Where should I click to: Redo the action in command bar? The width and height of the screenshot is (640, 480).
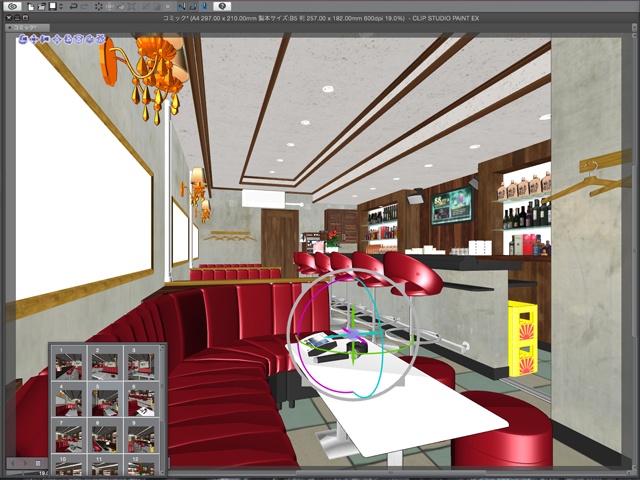click(84, 7)
